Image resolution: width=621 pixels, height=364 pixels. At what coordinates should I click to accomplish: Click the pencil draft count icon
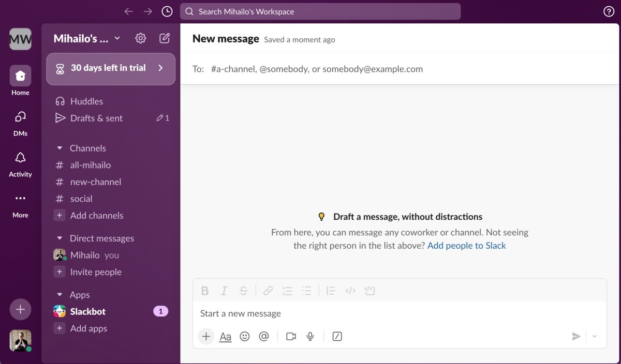[x=160, y=118]
